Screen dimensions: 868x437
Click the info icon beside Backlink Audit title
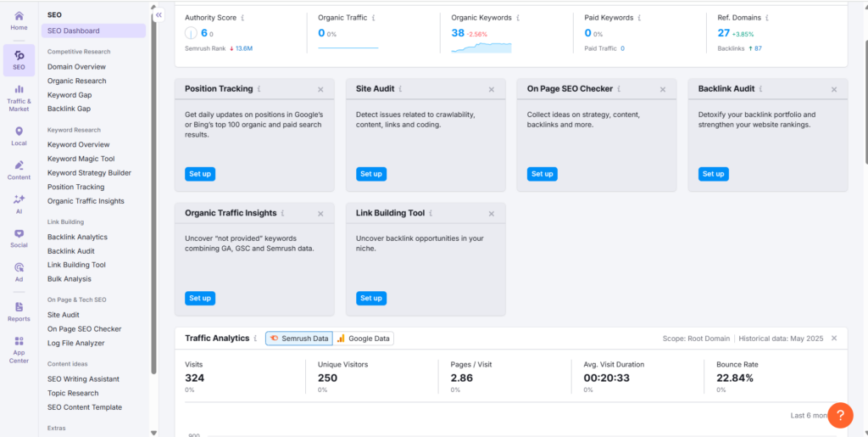point(760,88)
